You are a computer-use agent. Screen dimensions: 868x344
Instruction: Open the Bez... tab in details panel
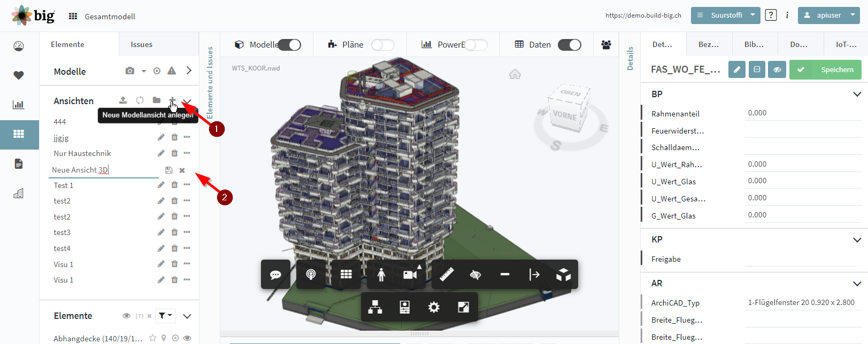709,44
